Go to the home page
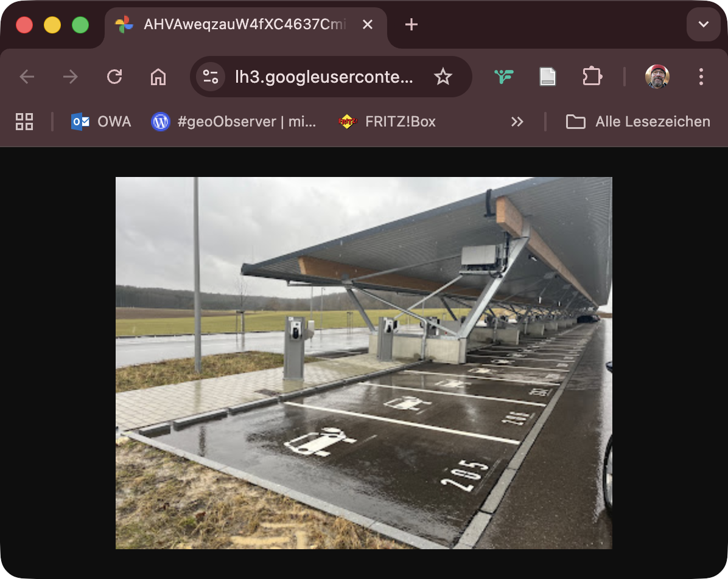Image resolution: width=728 pixels, height=579 pixels. [x=158, y=77]
